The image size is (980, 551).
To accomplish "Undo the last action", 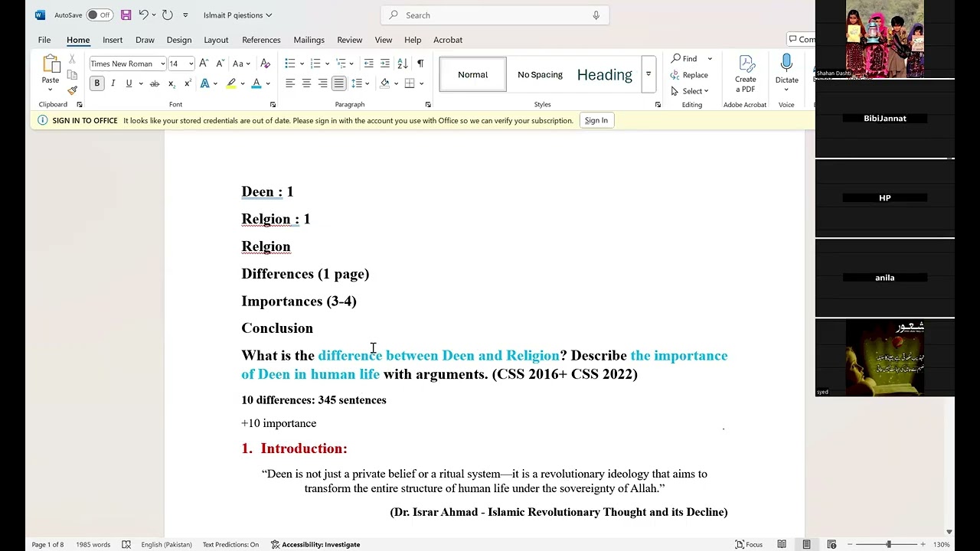I will [143, 15].
